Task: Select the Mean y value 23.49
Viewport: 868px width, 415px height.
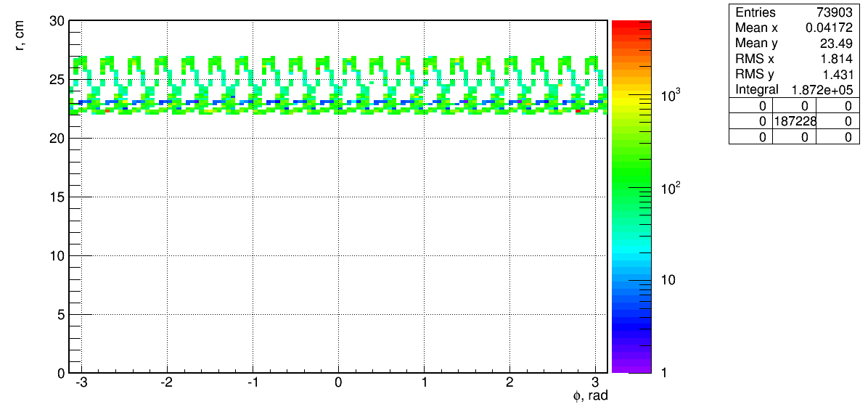Action: pos(838,43)
